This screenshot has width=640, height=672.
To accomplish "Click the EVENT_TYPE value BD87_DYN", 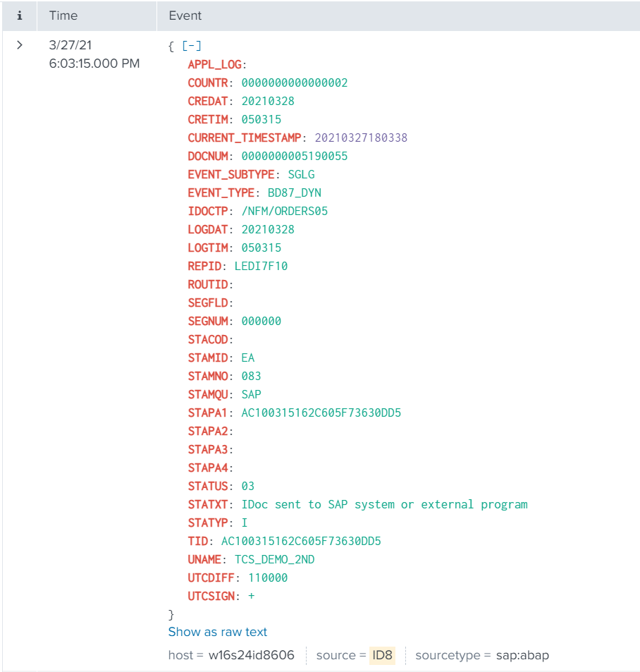I will tap(295, 193).
